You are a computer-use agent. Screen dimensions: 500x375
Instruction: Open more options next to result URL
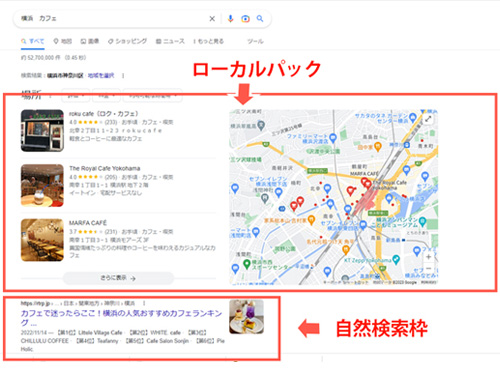pos(144,303)
